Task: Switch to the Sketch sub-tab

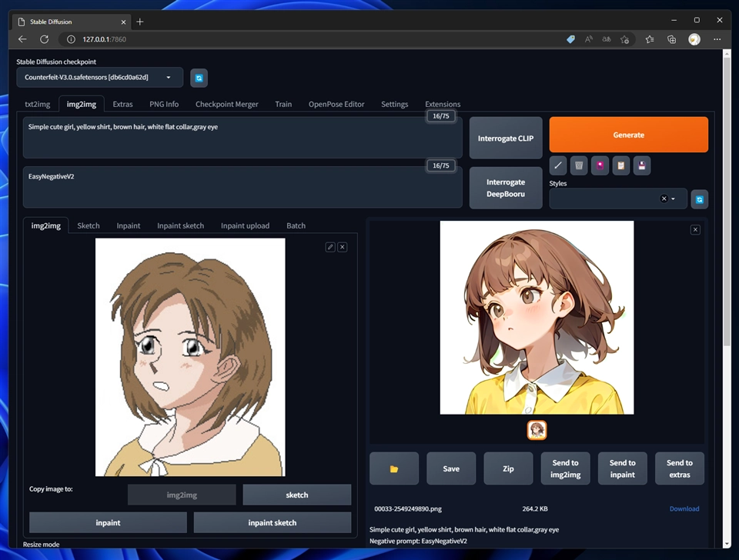Action: pos(88,225)
